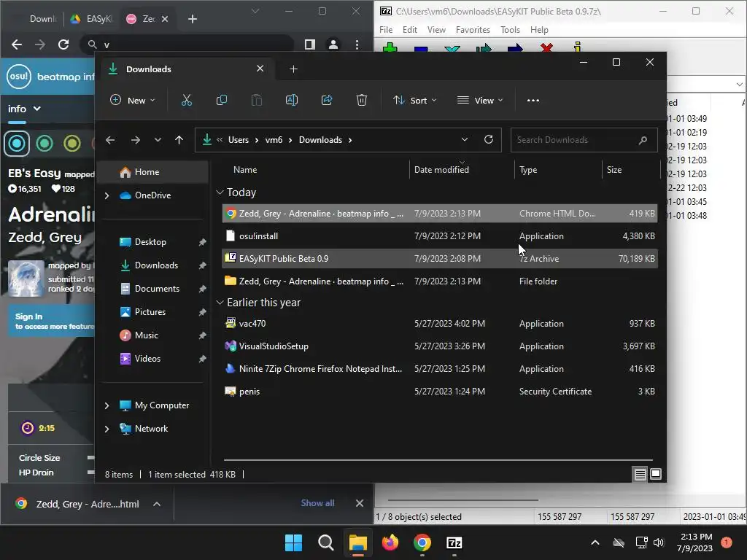Open the View menu in 7-Zip
This screenshot has width=747, height=560.
click(x=436, y=30)
